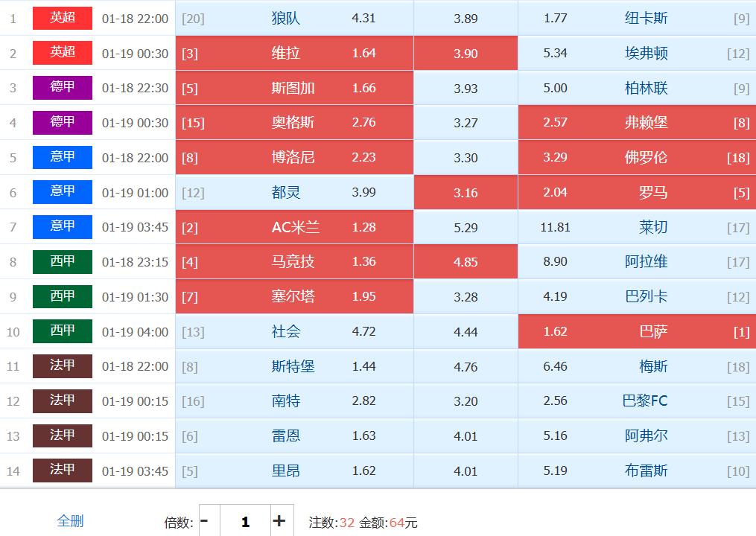
Task: Click 法甲 league badge for 里昂 match
Action: click(x=63, y=470)
